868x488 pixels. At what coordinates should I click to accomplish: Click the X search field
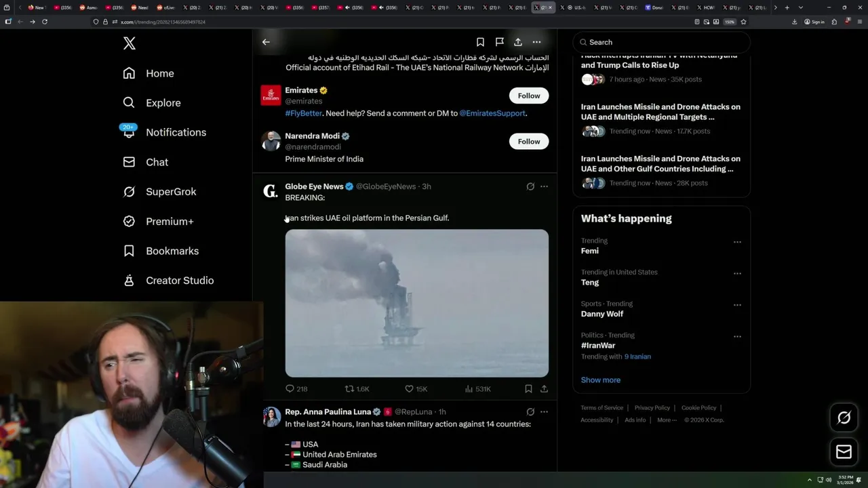661,42
